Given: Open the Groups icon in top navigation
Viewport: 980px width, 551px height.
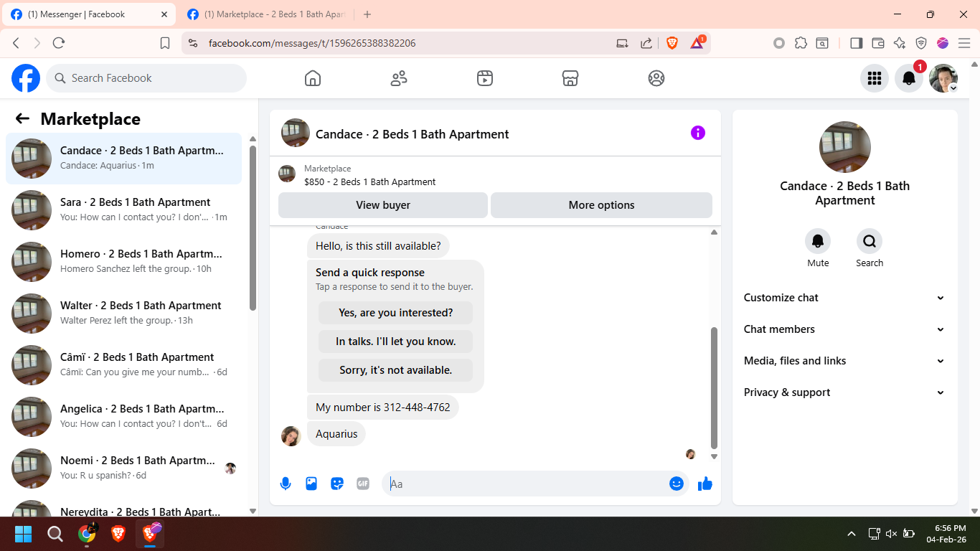Looking at the screenshot, I should coord(656,78).
